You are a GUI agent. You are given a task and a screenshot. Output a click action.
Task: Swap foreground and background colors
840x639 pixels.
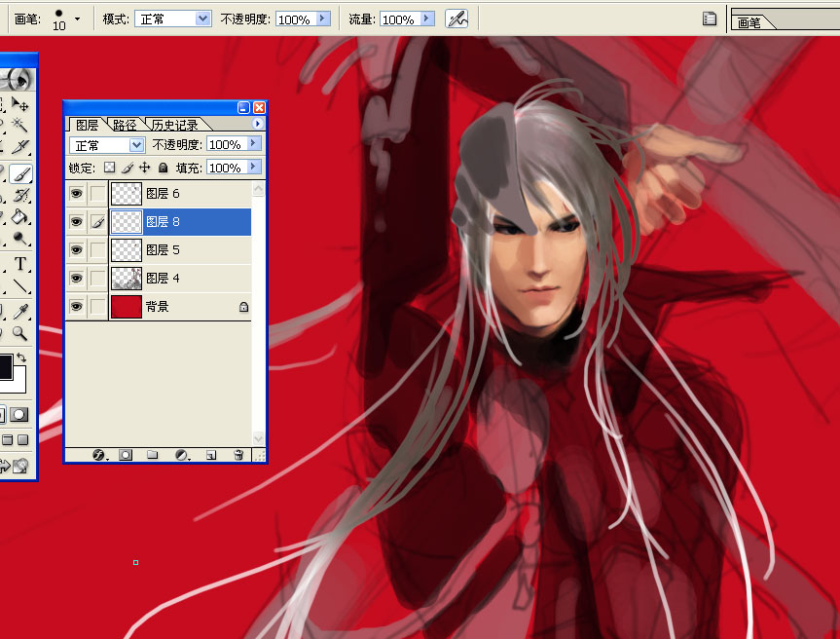(21, 357)
